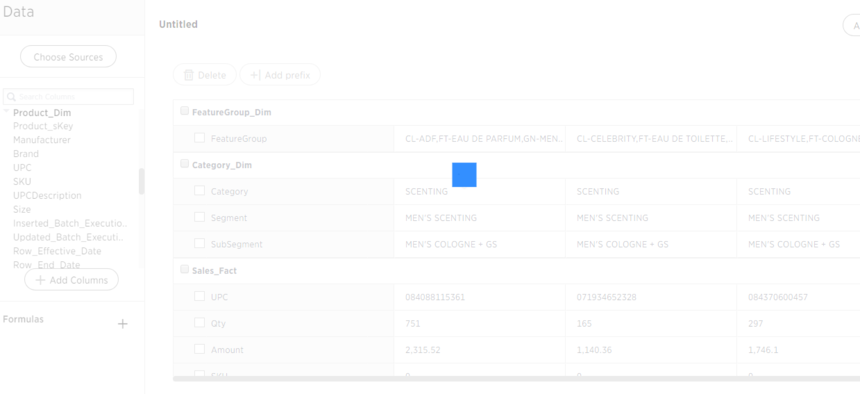Toggle the Sales_Fact group checkbox
The width and height of the screenshot is (860, 394).
tap(185, 269)
